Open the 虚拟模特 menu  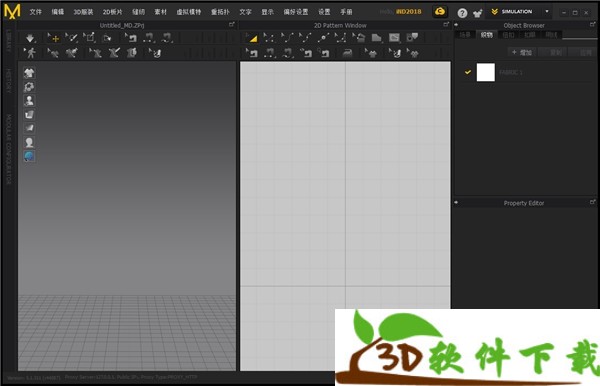tap(189, 12)
